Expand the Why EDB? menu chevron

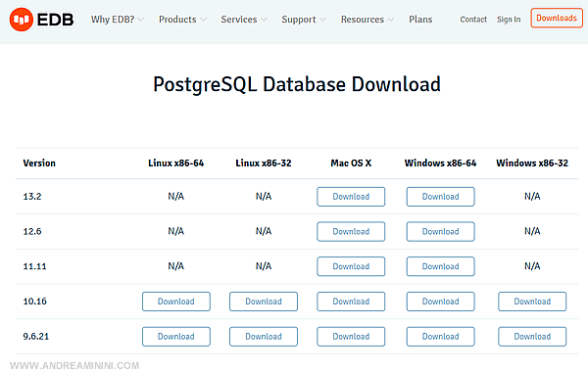coord(141,20)
